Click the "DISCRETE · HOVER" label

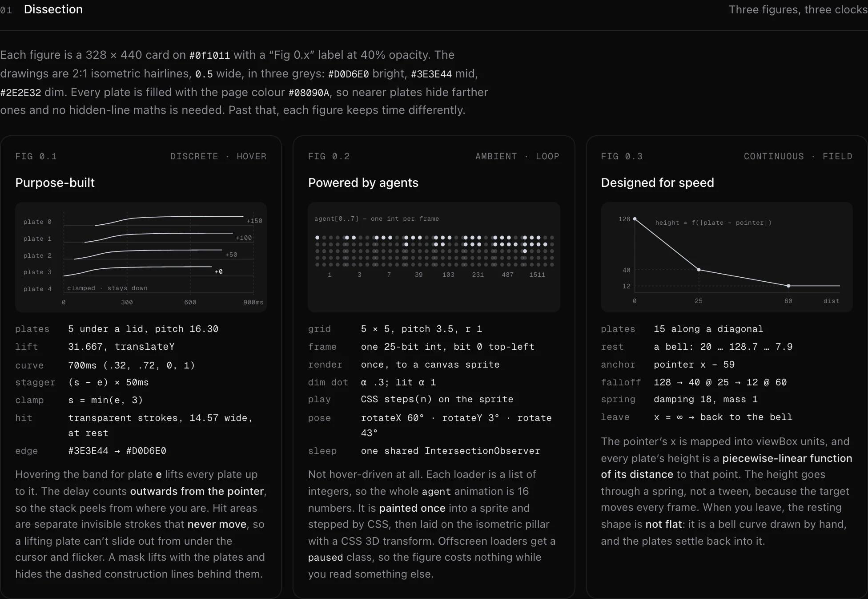pos(218,156)
